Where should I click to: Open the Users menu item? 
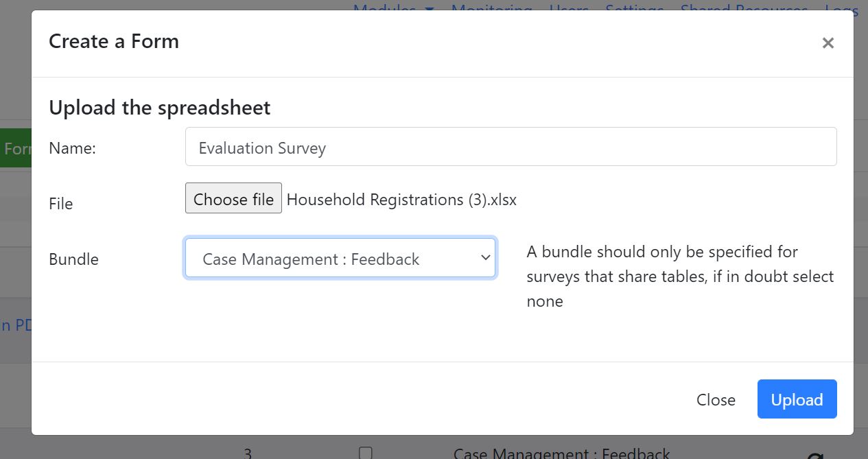pos(569,7)
